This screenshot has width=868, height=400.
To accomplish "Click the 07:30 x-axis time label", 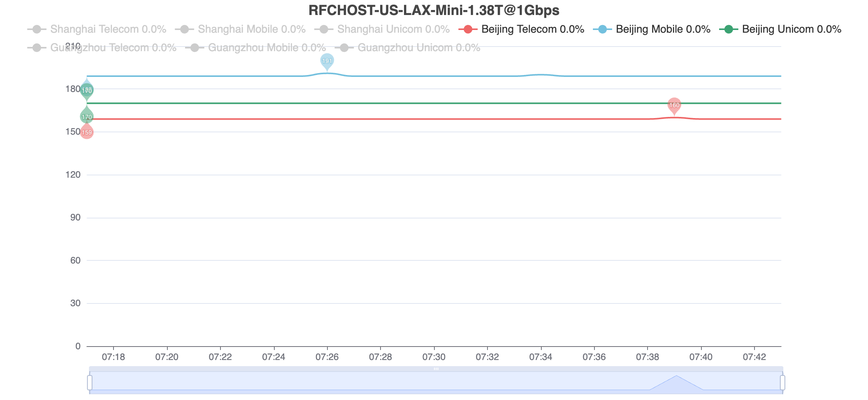I will (x=434, y=357).
